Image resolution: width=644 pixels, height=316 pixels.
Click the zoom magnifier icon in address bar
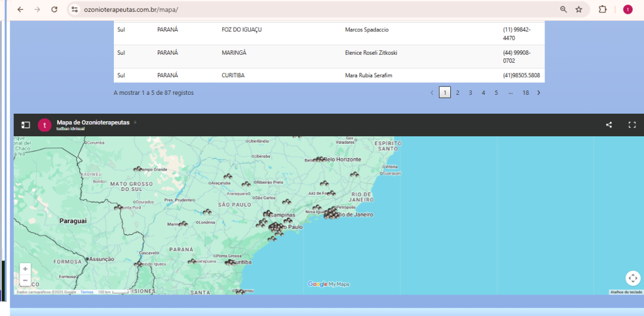[x=563, y=9]
